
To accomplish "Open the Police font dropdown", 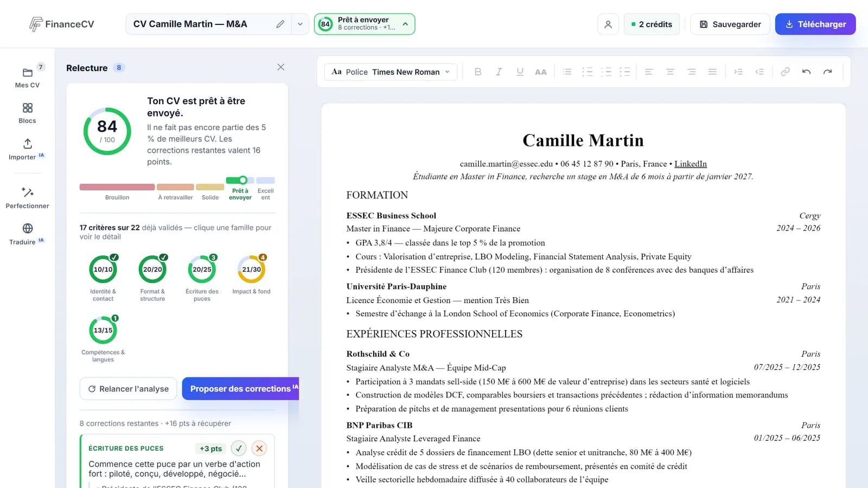I will [x=391, y=72].
